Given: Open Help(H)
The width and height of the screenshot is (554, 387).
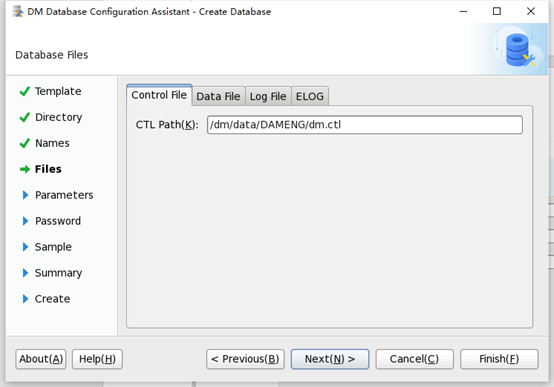Looking at the screenshot, I should 97,359.
